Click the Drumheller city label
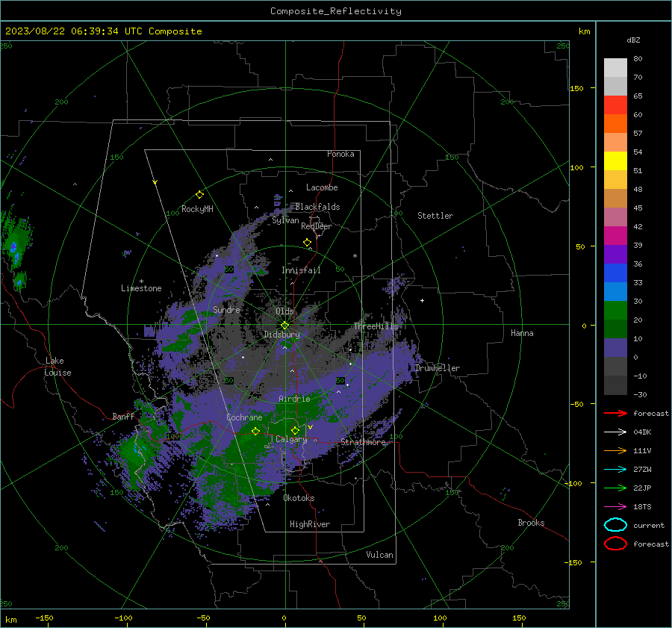Screen dimensions: 672x628 pos(437,368)
